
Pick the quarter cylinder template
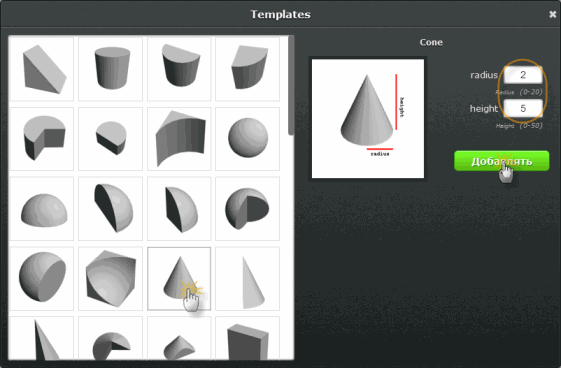tap(248, 69)
